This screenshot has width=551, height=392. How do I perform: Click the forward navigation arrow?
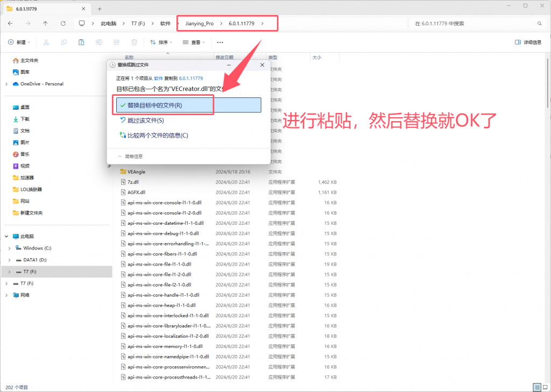(28, 24)
